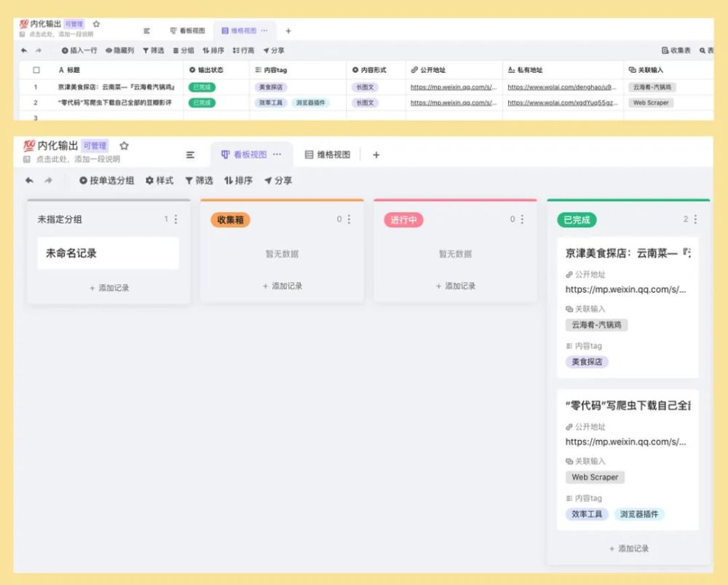Switch to 维格视图 tab in the kanban panel
The width and height of the screenshot is (728, 585).
click(x=328, y=154)
